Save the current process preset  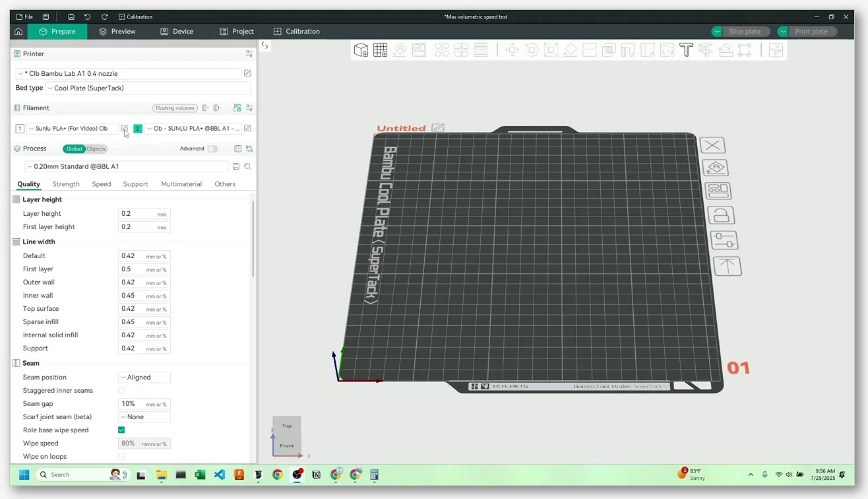point(236,167)
